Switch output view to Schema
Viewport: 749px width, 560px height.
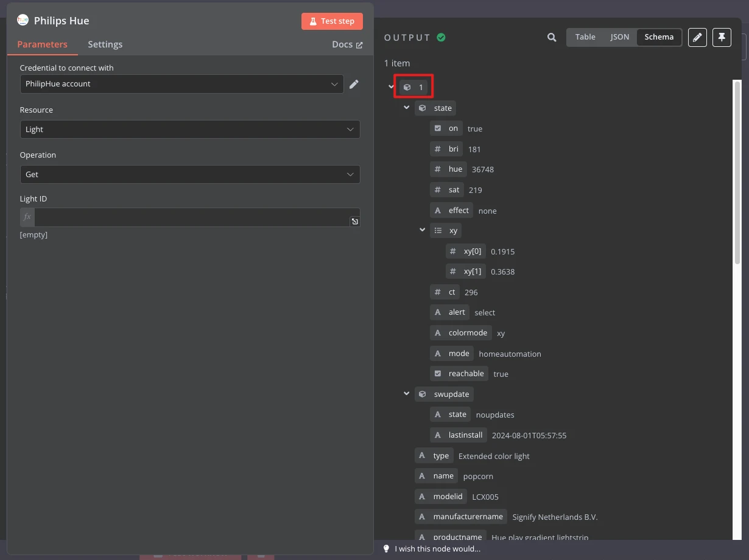[659, 37]
